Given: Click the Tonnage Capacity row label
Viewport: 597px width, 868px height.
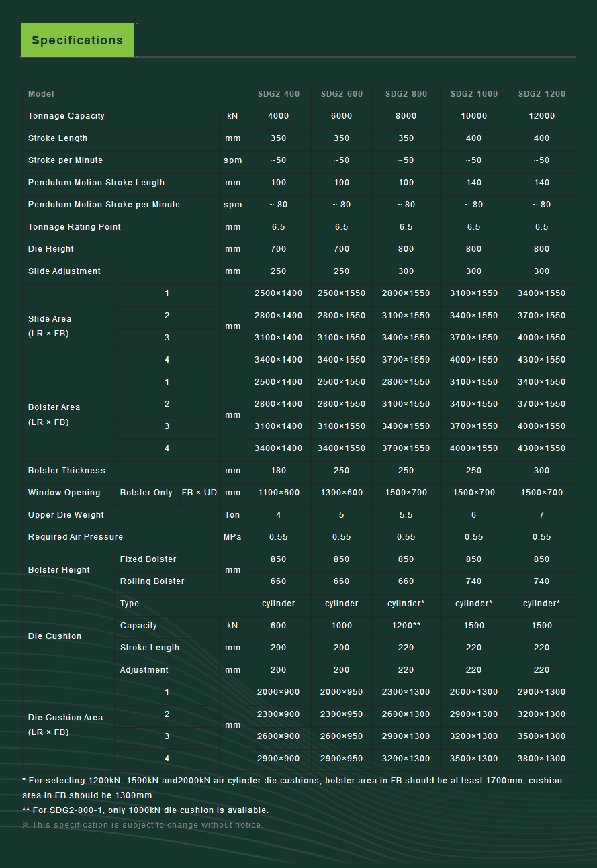Looking at the screenshot, I should click(66, 116).
